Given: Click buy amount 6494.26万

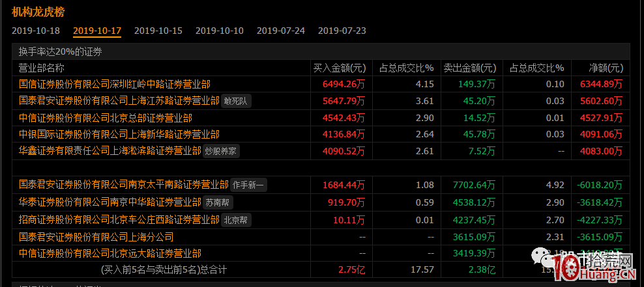Looking at the screenshot, I should [x=344, y=85].
